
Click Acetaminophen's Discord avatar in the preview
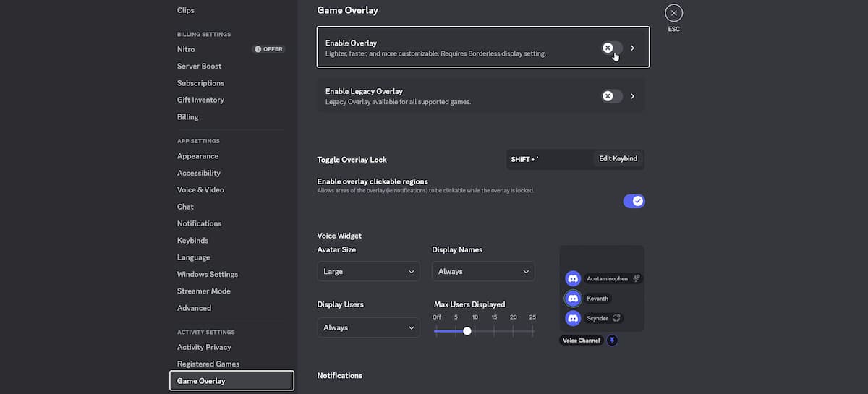pyautogui.click(x=573, y=278)
